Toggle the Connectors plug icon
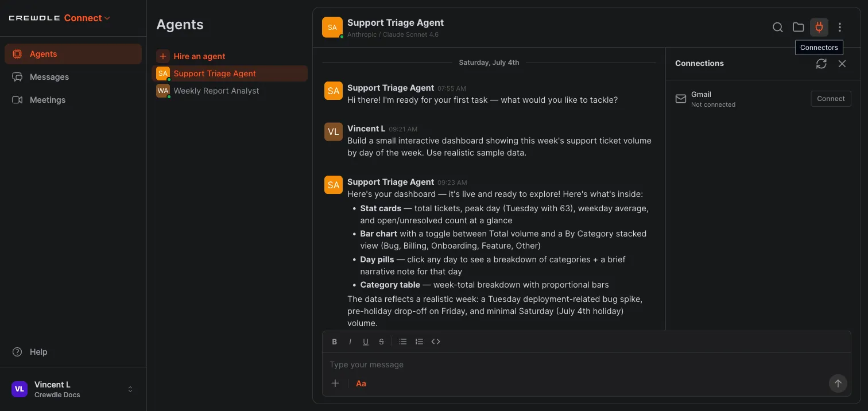 coord(819,27)
